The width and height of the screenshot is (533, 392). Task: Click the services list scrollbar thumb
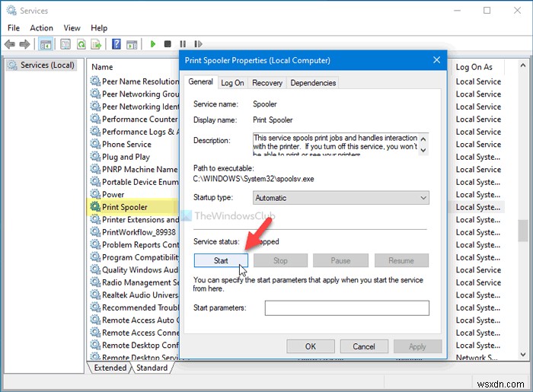523,231
